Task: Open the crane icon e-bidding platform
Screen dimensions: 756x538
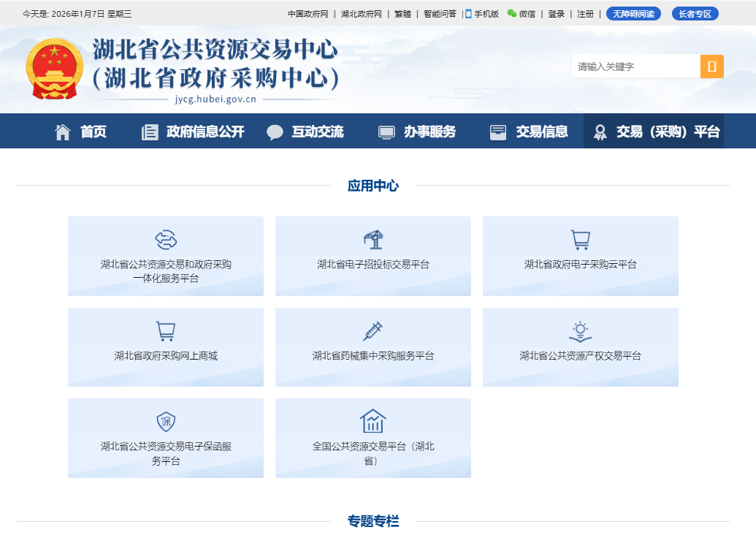Action: 373,240
